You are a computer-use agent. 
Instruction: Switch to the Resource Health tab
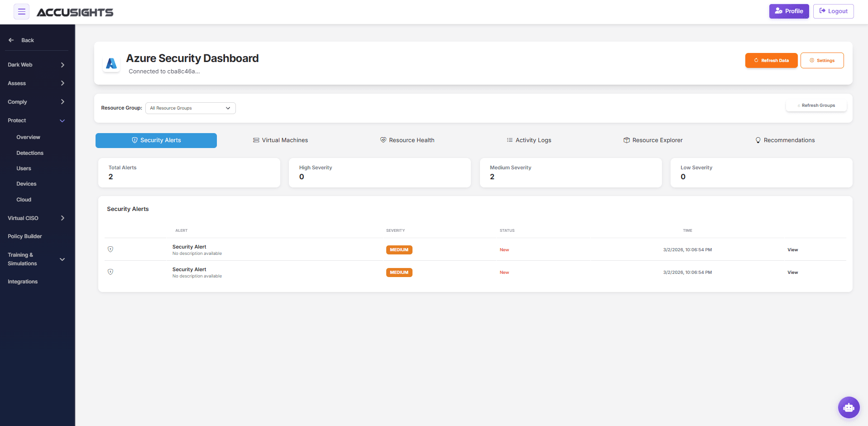[407, 140]
